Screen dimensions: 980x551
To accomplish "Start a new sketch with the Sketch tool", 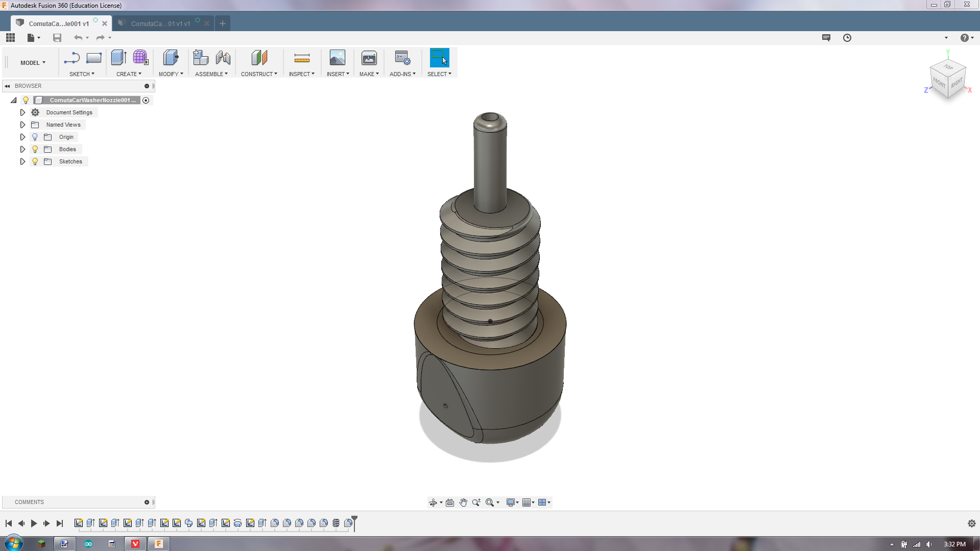I will pyautogui.click(x=71, y=58).
